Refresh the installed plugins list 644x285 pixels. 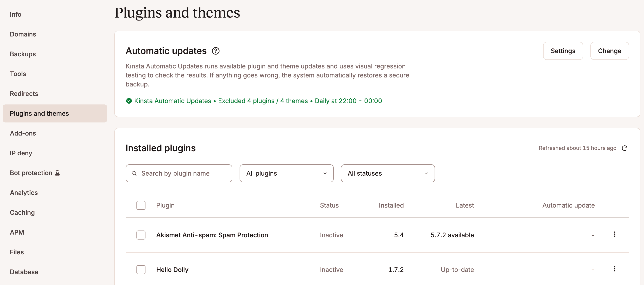pyautogui.click(x=624, y=148)
